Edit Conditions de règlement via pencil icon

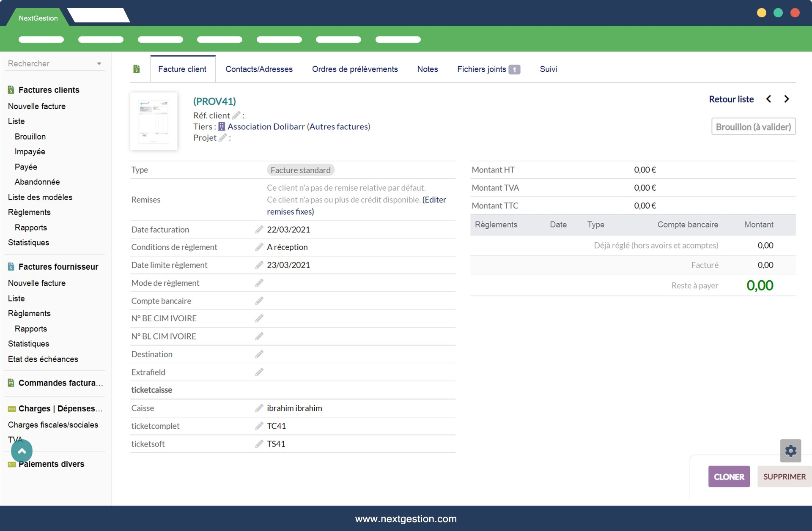coord(259,247)
